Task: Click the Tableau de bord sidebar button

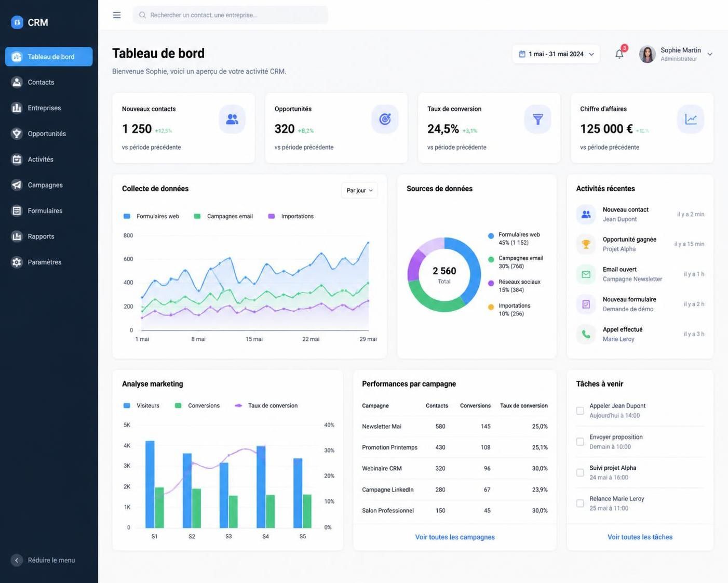Action: click(49, 57)
